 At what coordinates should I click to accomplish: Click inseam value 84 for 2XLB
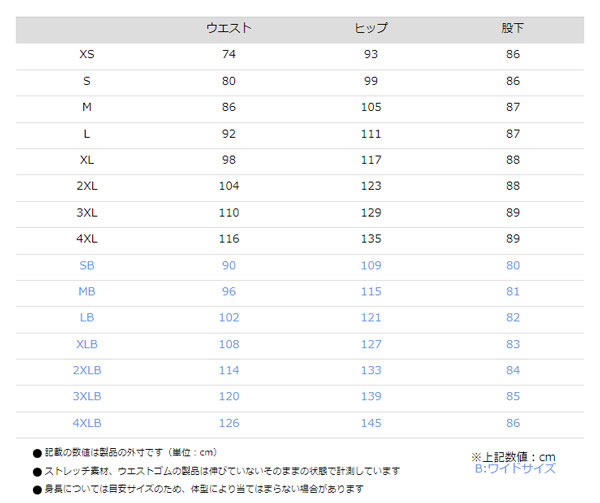click(513, 370)
